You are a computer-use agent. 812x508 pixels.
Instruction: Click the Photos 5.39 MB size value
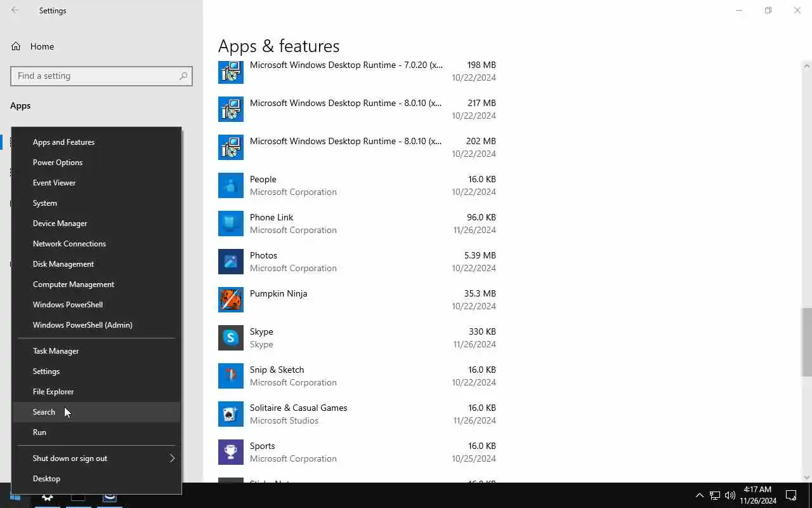(480, 255)
